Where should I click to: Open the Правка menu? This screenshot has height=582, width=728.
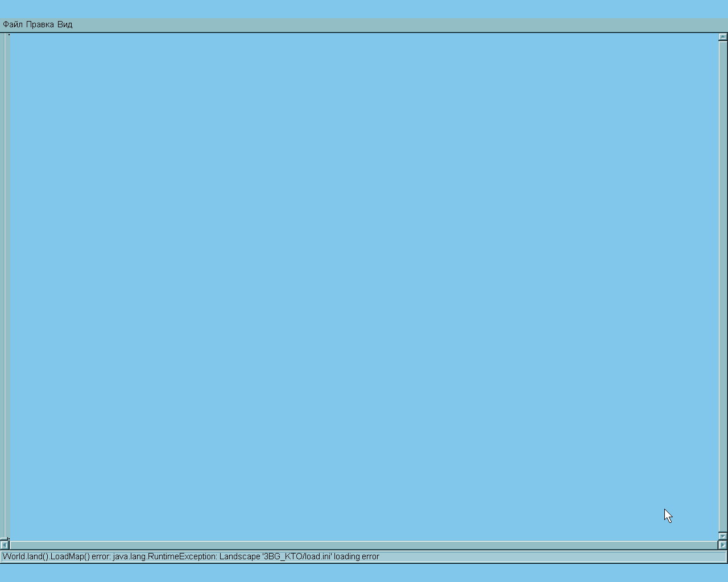tap(40, 24)
